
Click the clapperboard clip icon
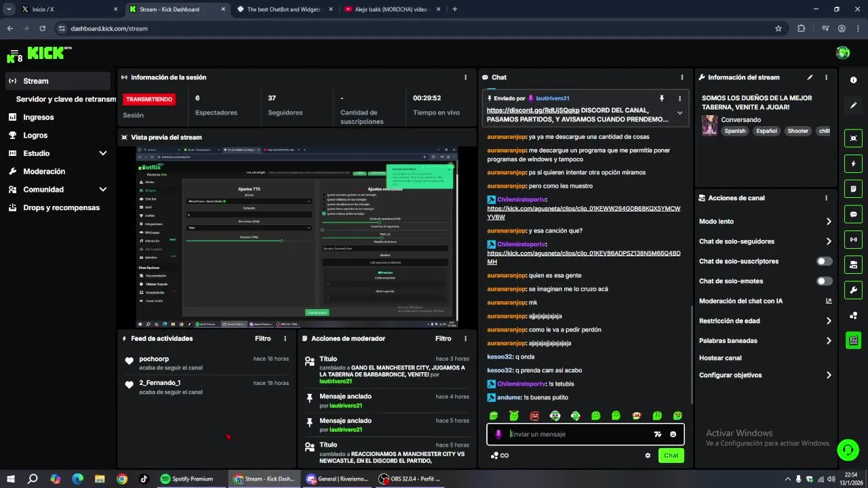point(854,340)
